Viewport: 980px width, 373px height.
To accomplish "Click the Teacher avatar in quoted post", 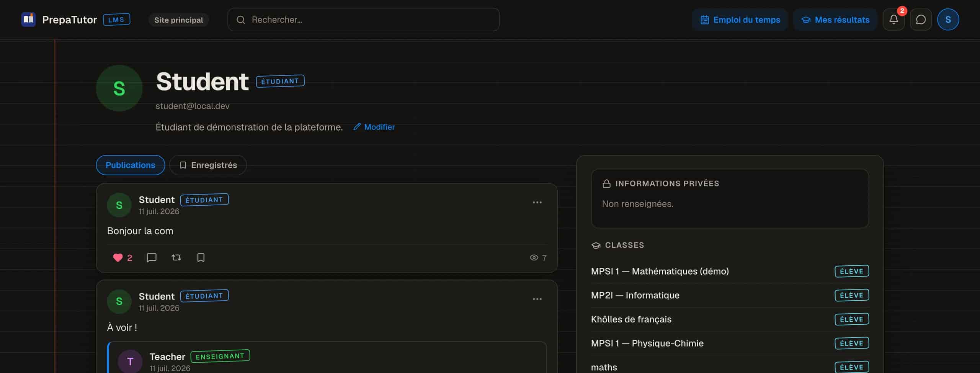I will click(130, 361).
